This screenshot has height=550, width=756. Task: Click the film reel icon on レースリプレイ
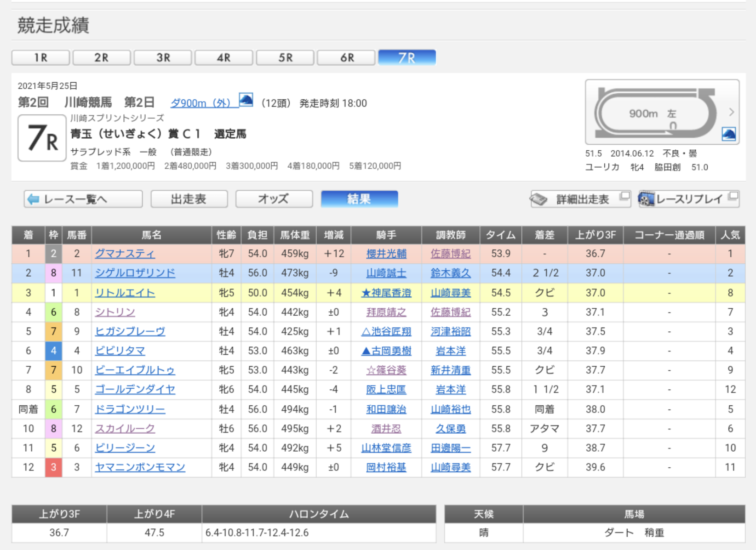click(646, 199)
